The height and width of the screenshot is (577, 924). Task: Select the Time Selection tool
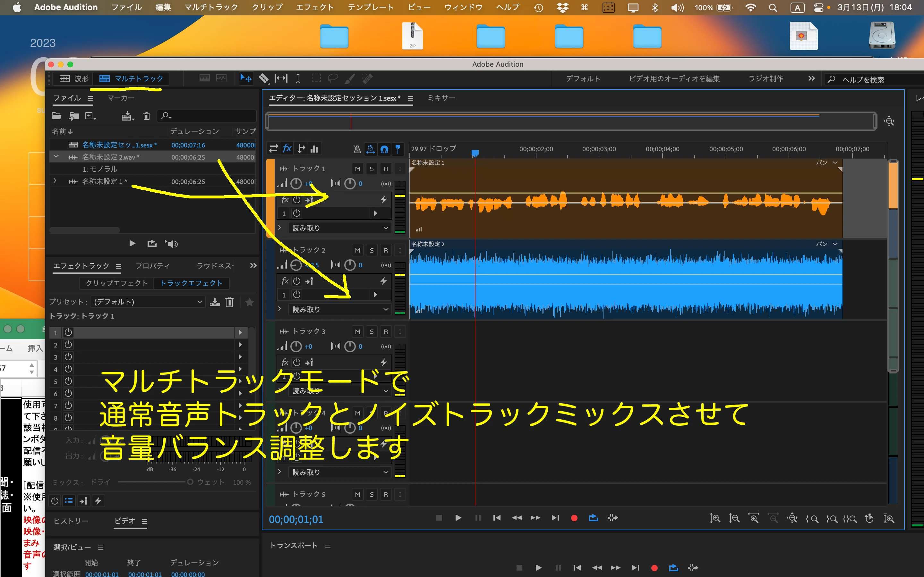pos(298,79)
